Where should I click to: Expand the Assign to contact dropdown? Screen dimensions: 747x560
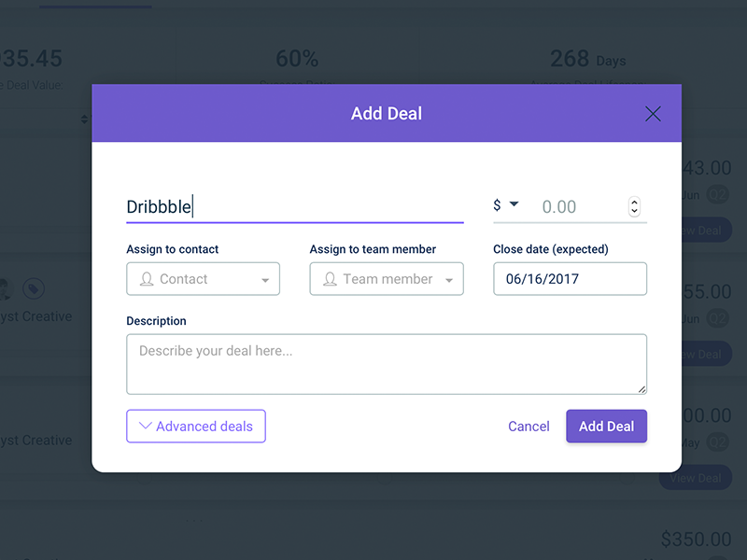(x=265, y=280)
